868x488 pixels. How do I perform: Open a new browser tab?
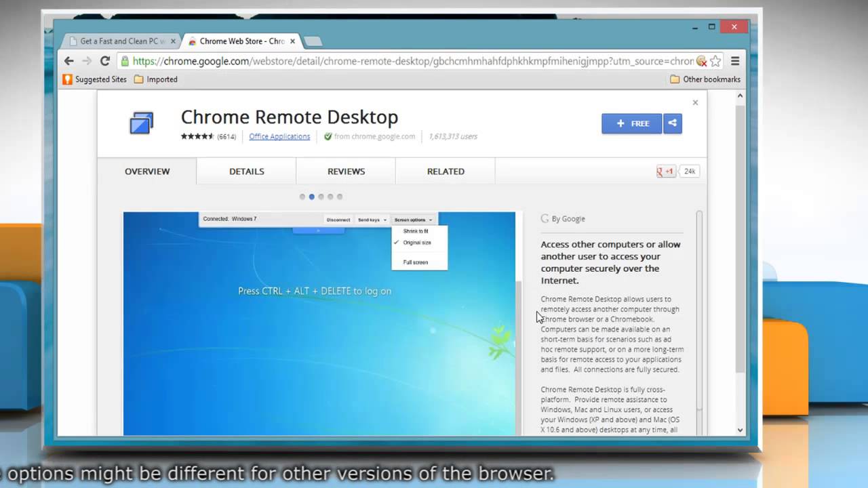(313, 41)
